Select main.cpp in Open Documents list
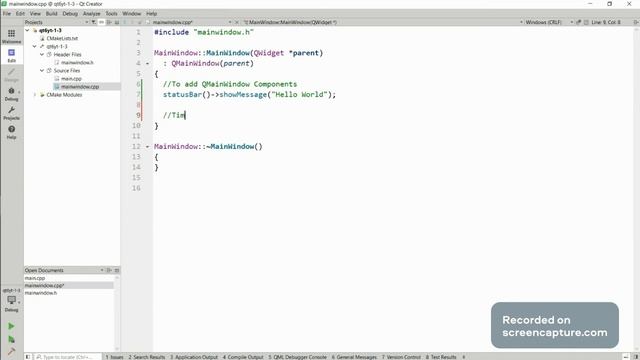The image size is (640, 360). coord(35,278)
